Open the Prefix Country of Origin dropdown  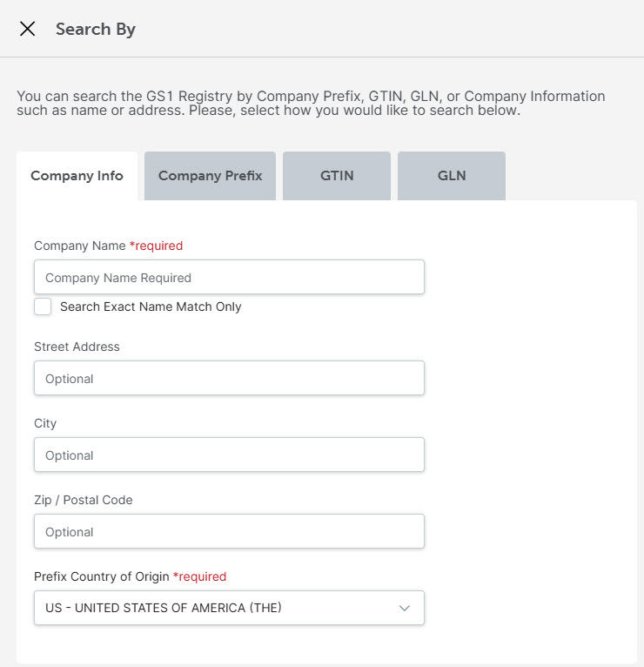[x=218, y=609]
